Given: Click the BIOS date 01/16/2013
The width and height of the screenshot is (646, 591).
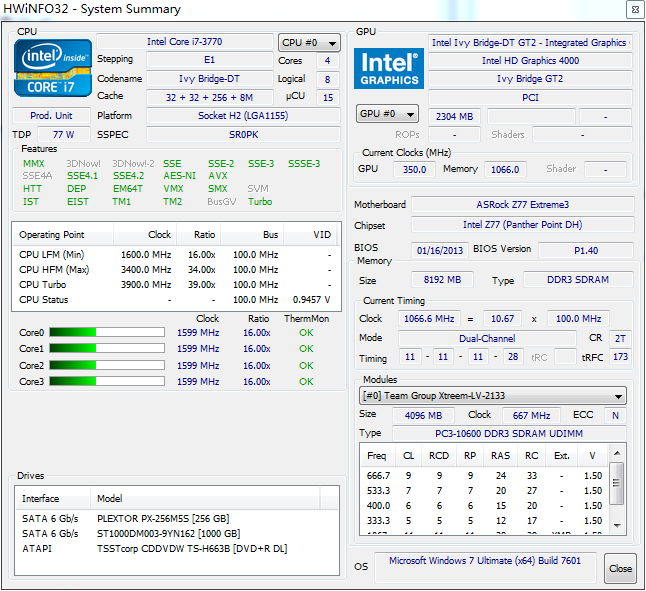Looking at the screenshot, I should [x=440, y=250].
